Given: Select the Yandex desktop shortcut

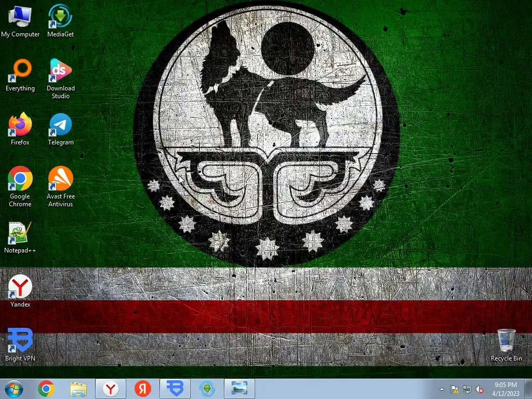Looking at the screenshot, I should coord(20,291).
